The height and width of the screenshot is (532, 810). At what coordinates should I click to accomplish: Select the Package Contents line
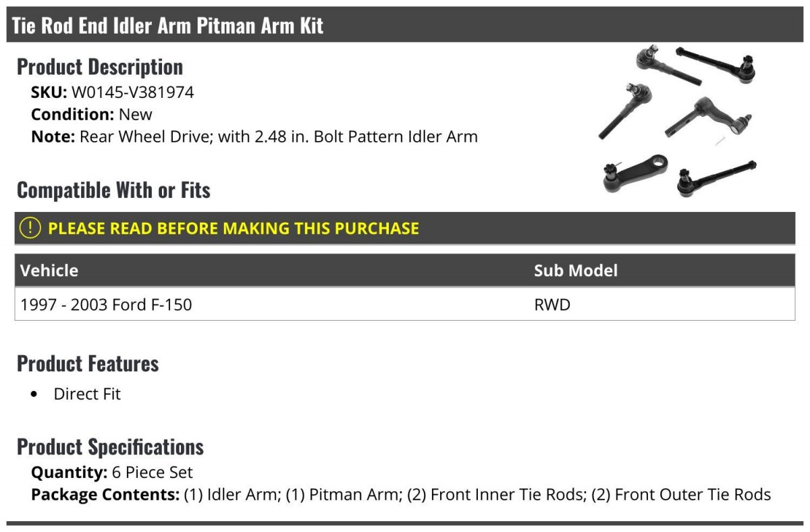pyautogui.click(x=401, y=495)
